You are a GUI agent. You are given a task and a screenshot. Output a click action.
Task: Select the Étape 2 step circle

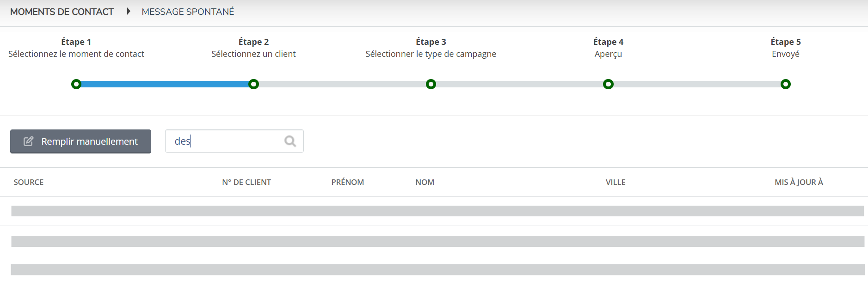(253, 84)
